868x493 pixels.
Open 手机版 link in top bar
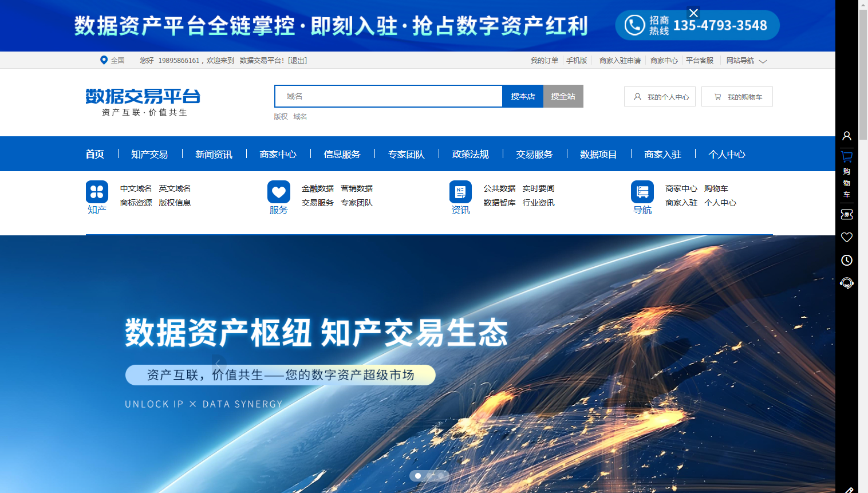pos(577,61)
